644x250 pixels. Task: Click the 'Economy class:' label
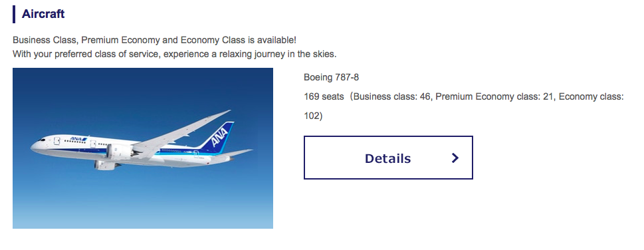click(x=591, y=96)
